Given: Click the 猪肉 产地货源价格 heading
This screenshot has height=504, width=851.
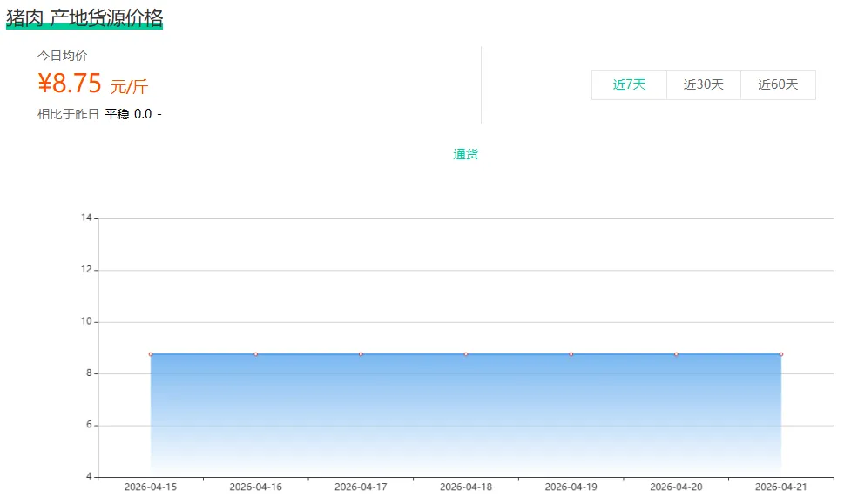Looking at the screenshot, I should 84,18.
